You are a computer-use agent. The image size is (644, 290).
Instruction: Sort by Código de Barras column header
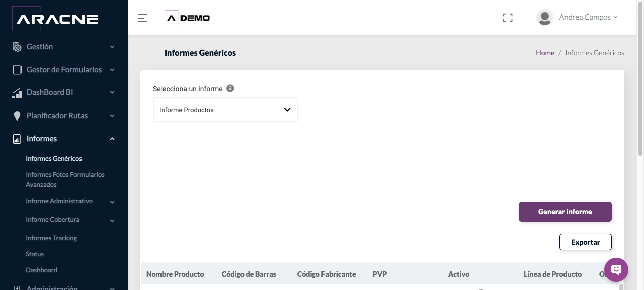coord(249,274)
